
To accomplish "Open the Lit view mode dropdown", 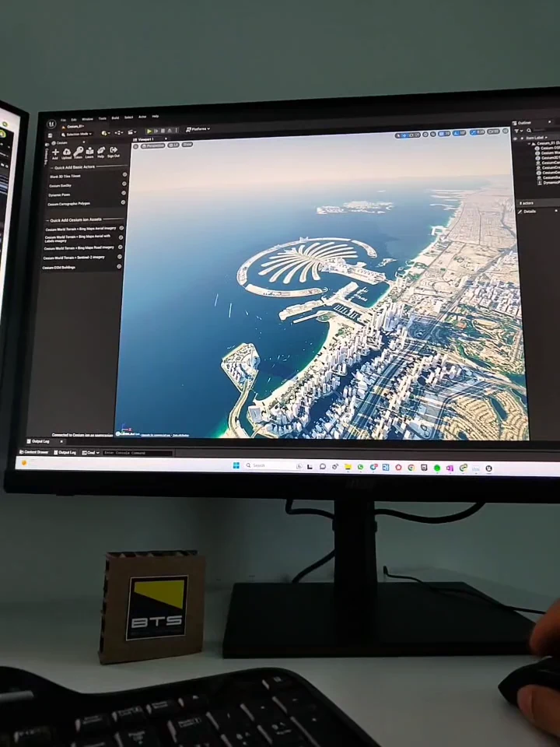I will [x=173, y=145].
